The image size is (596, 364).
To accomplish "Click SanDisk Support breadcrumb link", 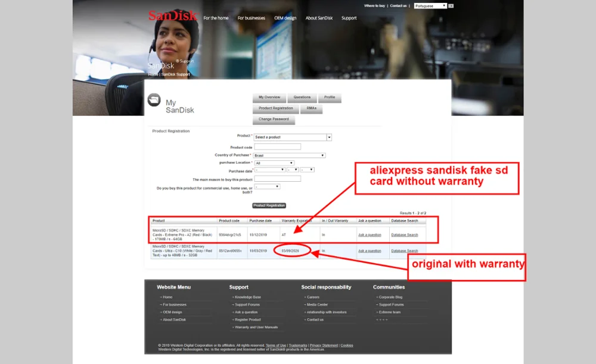I will (x=175, y=74).
